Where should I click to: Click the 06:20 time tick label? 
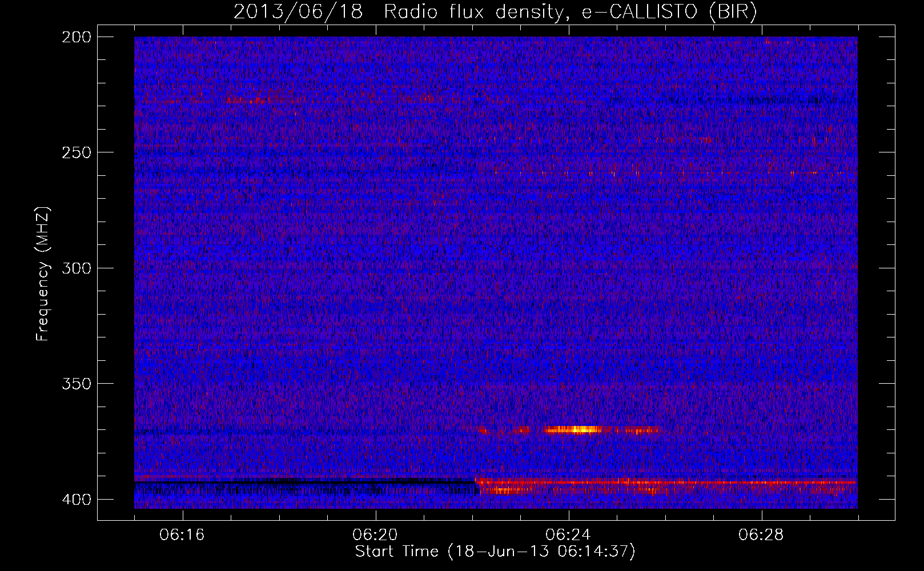click(375, 535)
